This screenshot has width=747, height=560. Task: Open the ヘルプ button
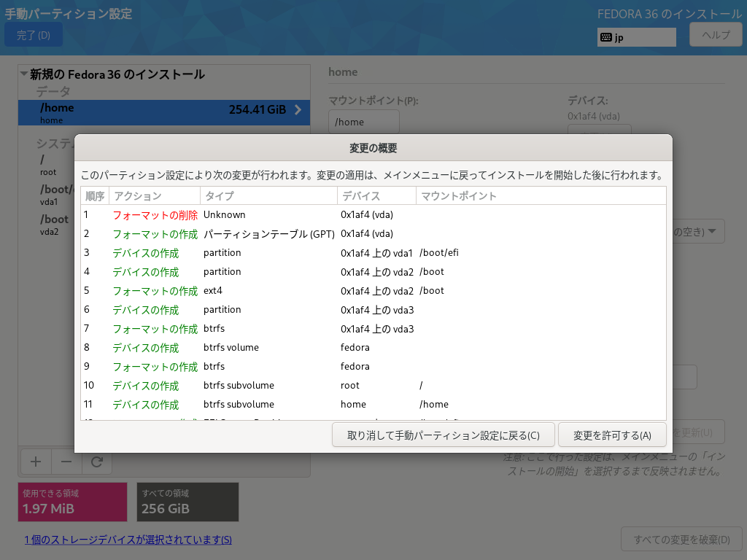point(716,35)
